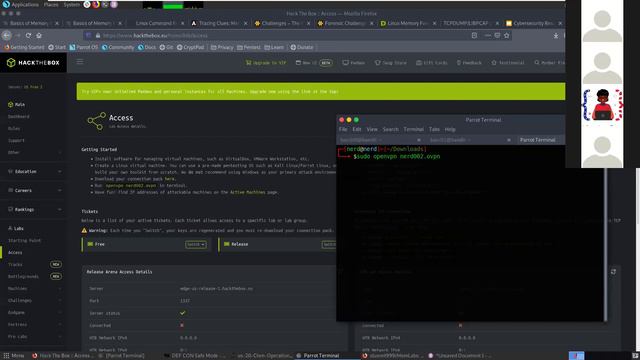Open the Firefox downloads arrow icon

556,36
